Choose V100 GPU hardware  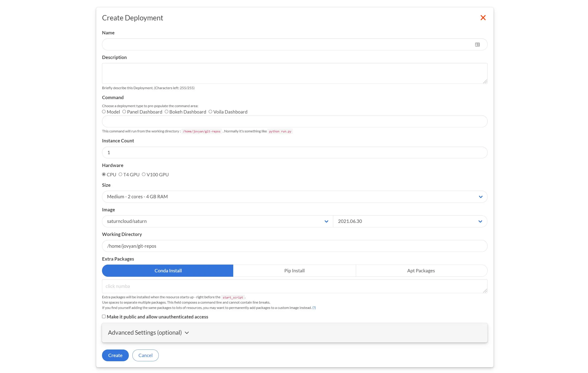pos(144,174)
